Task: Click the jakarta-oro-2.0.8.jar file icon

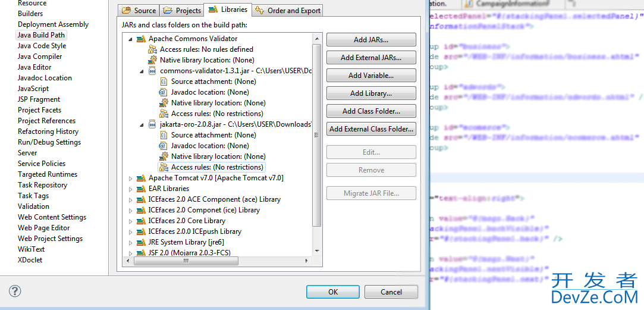Action: click(x=152, y=124)
